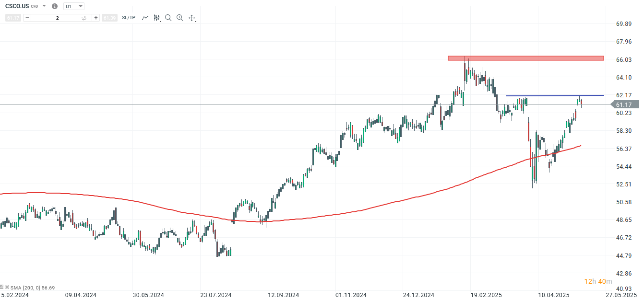Increase volume with plus button
Viewport: 644px width, 300px height.
(96, 18)
